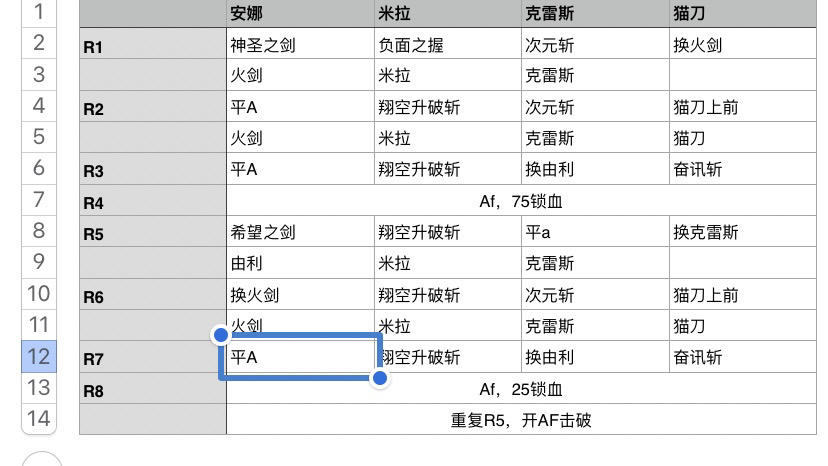Select row number 1 header
This screenshot has height=466, width=828.
[x=38, y=12]
